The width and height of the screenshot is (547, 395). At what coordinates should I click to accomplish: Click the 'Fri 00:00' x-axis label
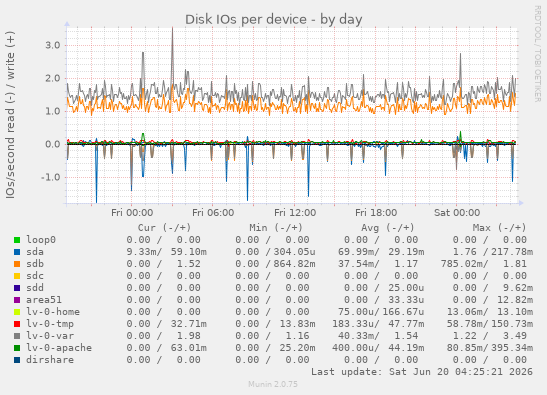tap(132, 213)
